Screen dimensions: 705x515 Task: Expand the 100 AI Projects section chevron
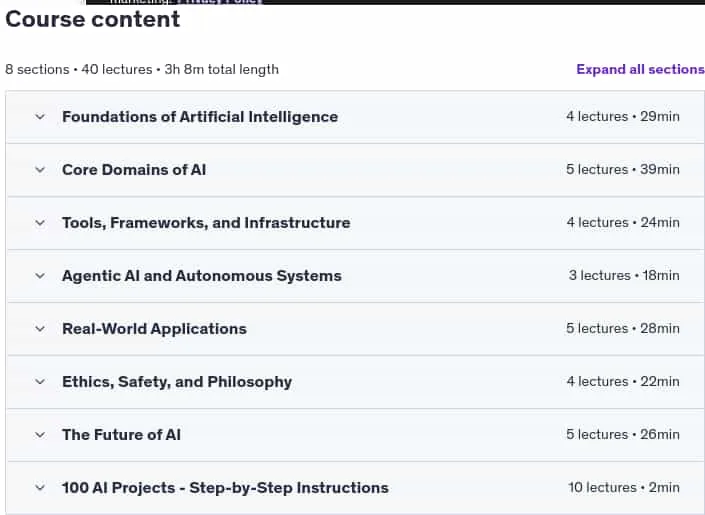click(40, 488)
